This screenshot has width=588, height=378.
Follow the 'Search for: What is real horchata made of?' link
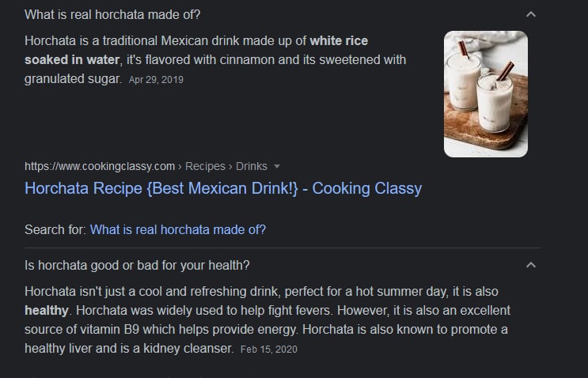(x=178, y=229)
